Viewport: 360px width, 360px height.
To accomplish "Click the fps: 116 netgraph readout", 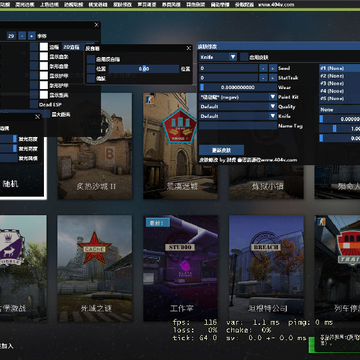I will pos(195,322).
